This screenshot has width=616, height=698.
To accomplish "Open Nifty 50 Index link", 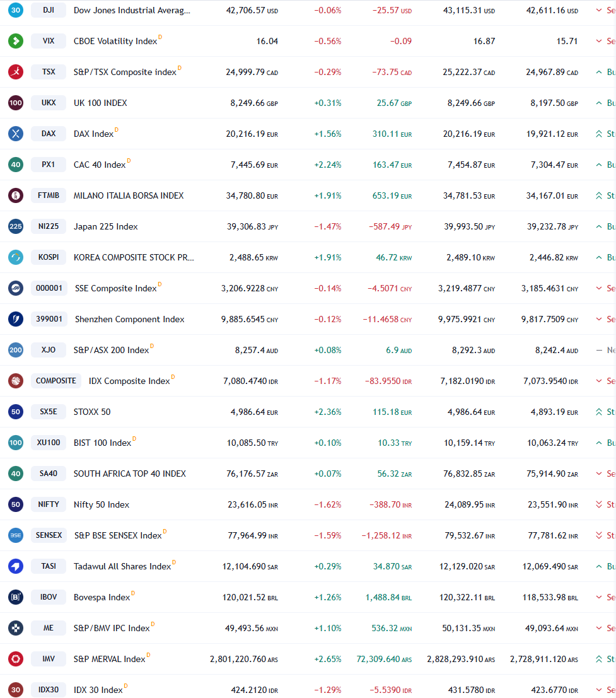I will [102, 504].
